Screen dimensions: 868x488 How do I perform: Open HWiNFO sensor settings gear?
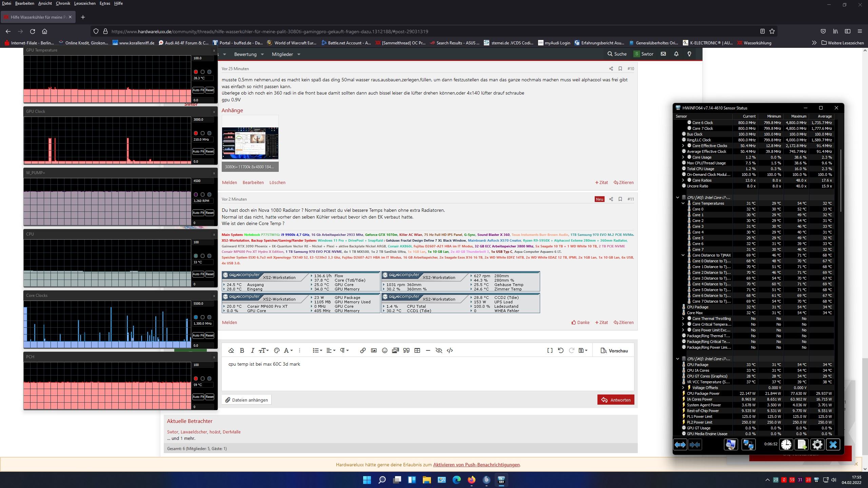click(817, 444)
